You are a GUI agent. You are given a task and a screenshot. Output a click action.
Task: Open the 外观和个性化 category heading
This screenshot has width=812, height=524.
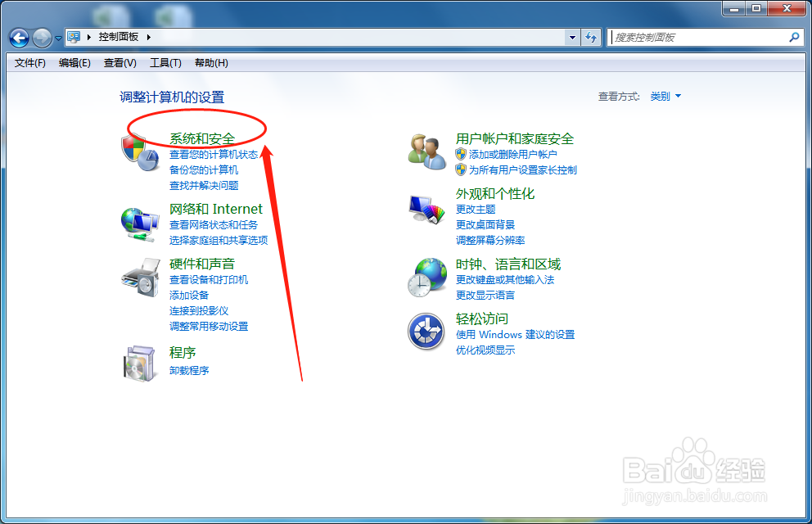click(x=495, y=194)
